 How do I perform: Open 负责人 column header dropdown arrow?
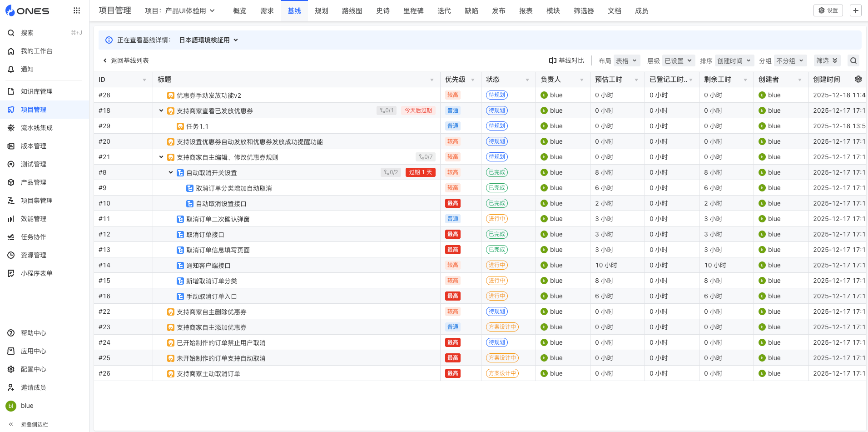582,80
